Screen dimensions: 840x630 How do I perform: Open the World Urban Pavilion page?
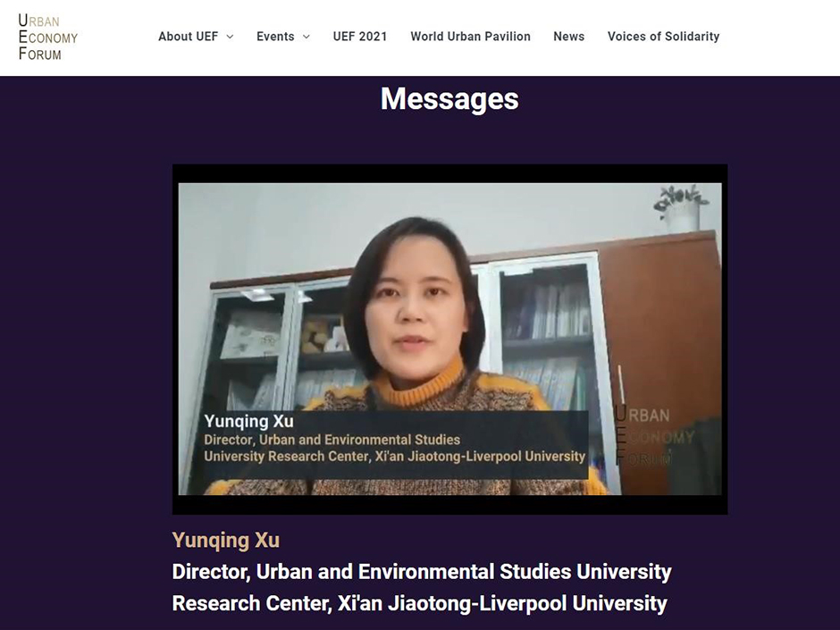pos(470,37)
